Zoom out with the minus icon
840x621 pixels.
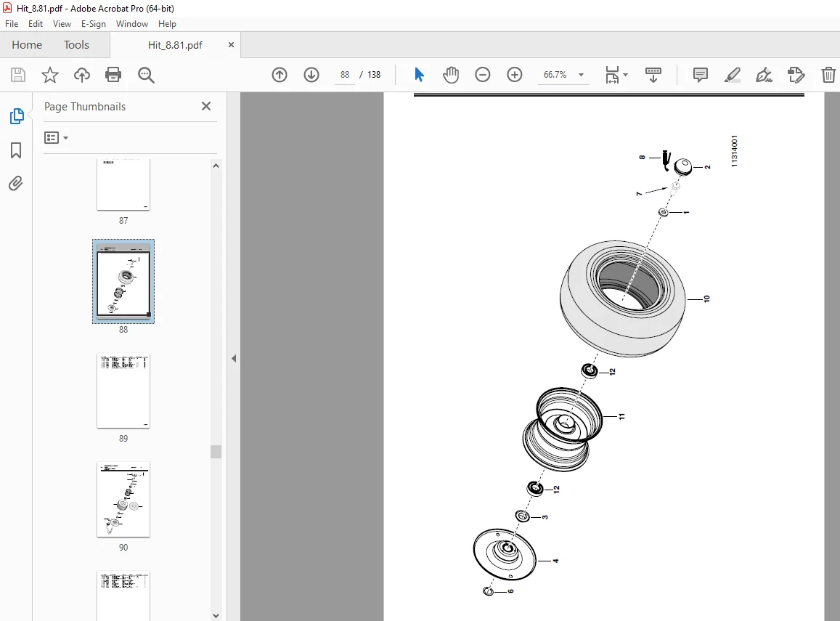coord(483,75)
